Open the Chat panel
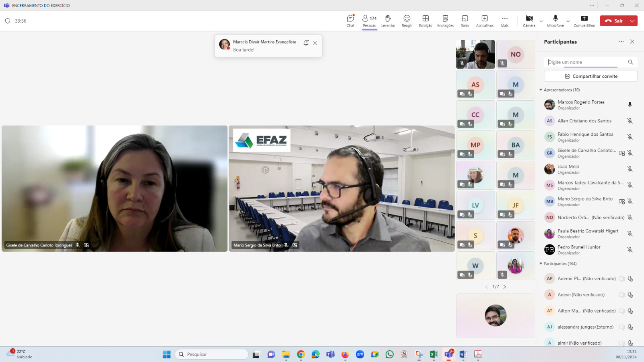The image size is (644, 362). pyautogui.click(x=351, y=21)
